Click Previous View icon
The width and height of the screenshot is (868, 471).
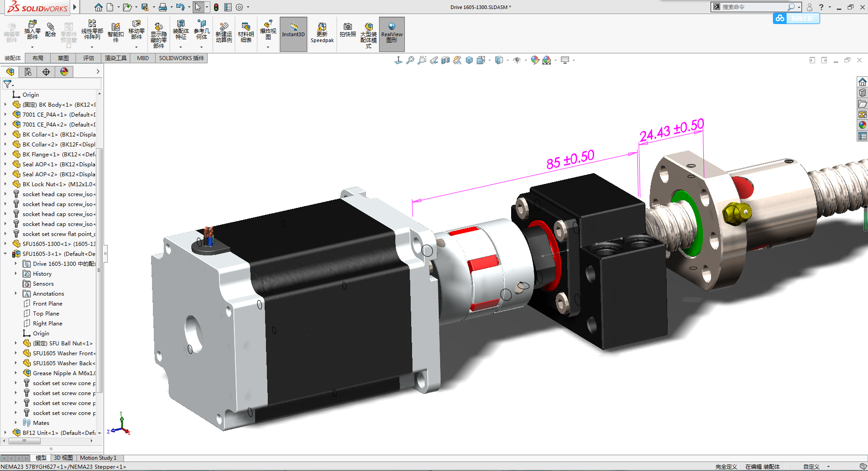(x=434, y=60)
